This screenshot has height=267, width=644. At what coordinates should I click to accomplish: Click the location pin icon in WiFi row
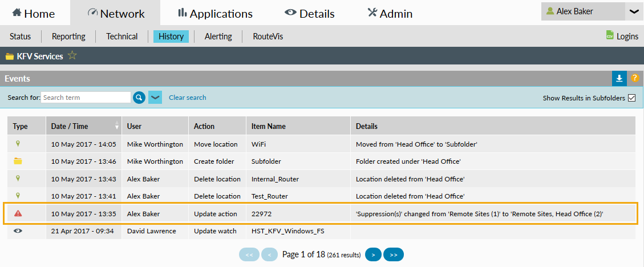18,144
